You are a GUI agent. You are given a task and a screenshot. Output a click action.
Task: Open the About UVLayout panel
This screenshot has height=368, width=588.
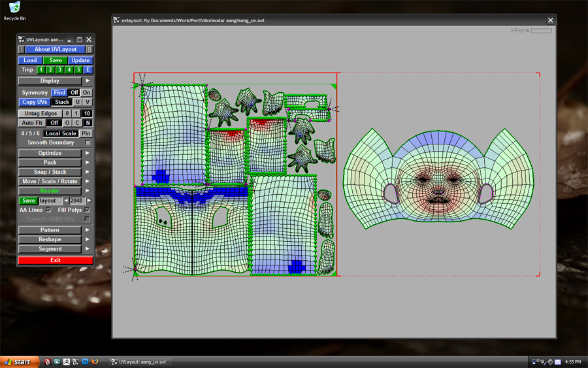click(x=56, y=49)
